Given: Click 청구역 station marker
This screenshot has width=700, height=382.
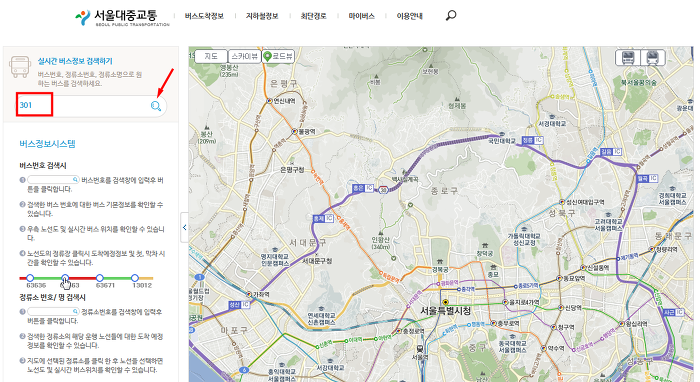Looking at the screenshot, I should tap(554, 327).
